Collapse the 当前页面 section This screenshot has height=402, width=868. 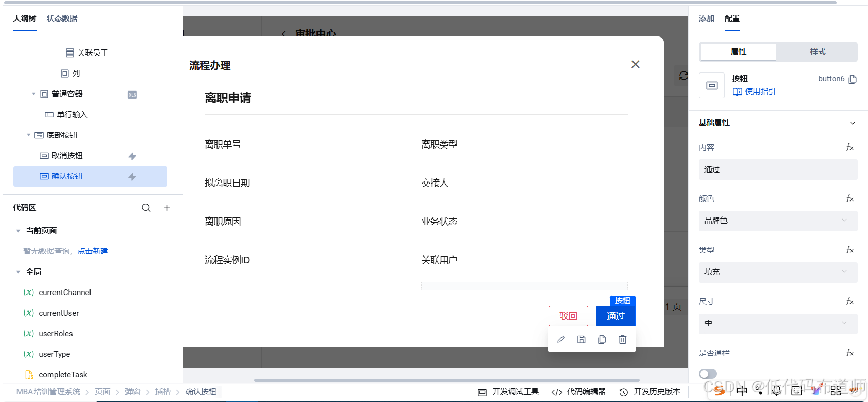[x=19, y=231]
